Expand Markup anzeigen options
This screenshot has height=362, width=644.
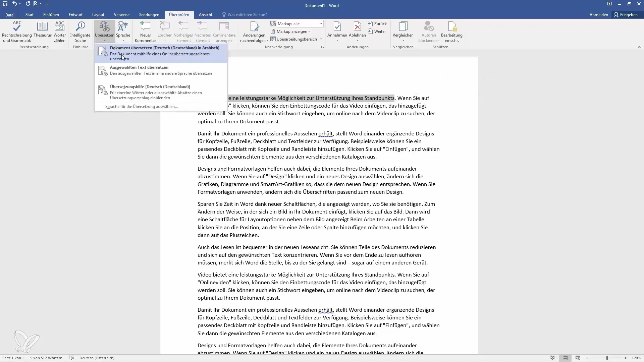[290, 32]
